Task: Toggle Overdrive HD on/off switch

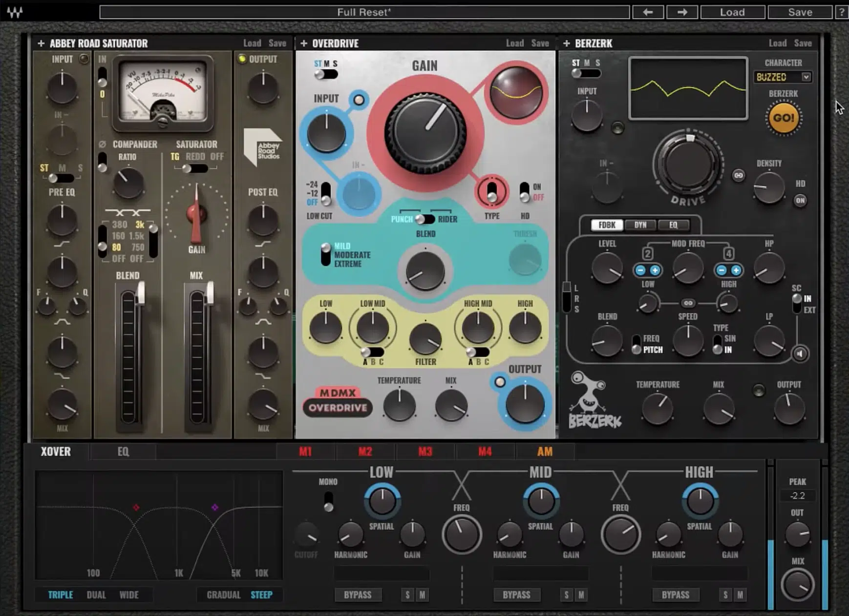Action: tap(524, 192)
